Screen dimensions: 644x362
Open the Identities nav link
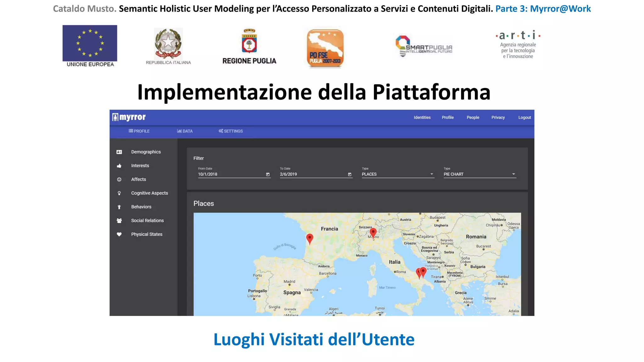422,118
